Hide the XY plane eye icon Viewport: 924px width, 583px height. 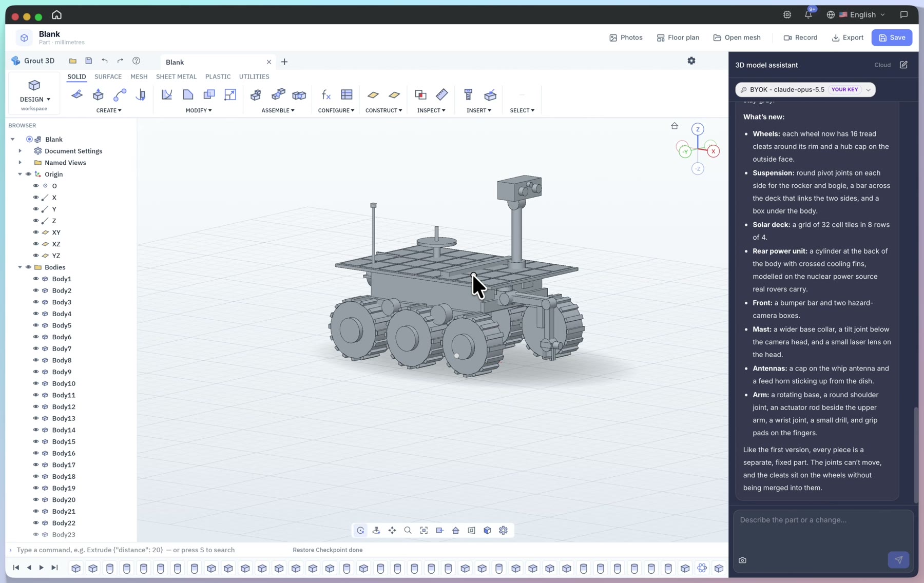pos(36,232)
